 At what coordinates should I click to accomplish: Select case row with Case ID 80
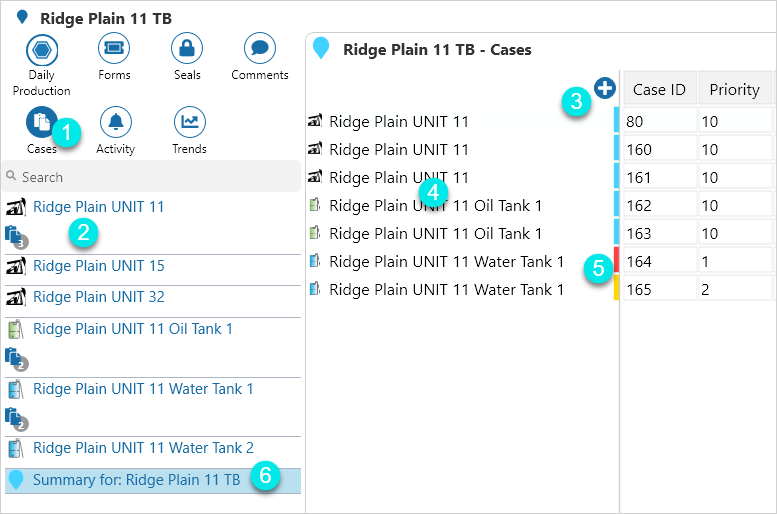pyautogui.click(x=659, y=122)
